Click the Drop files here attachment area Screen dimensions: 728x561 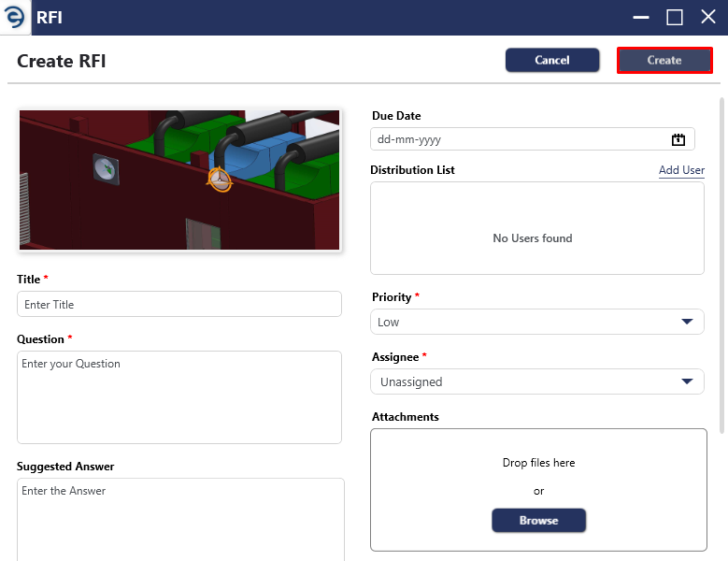tap(538, 490)
